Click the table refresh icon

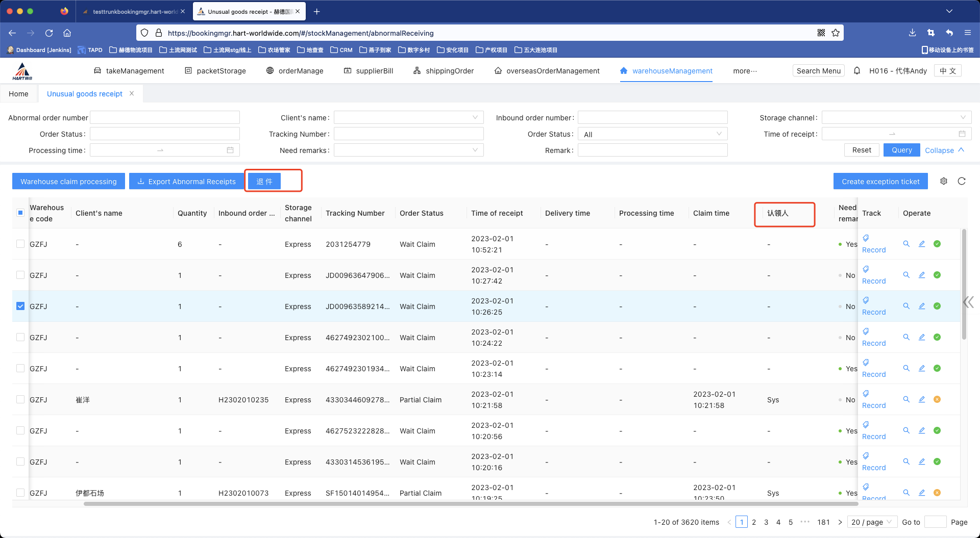(962, 181)
